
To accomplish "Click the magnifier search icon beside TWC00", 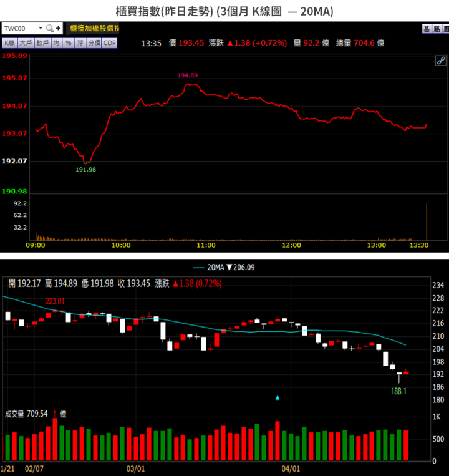I will click(49, 29).
